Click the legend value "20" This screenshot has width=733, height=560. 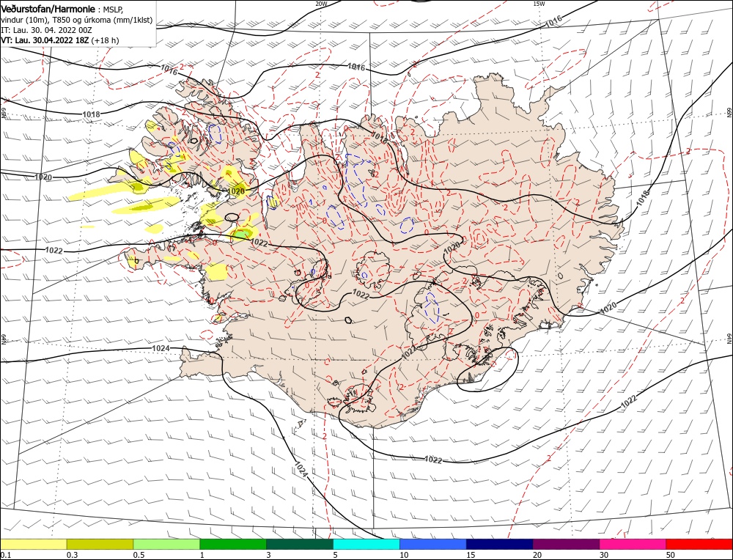pos(537,555)
